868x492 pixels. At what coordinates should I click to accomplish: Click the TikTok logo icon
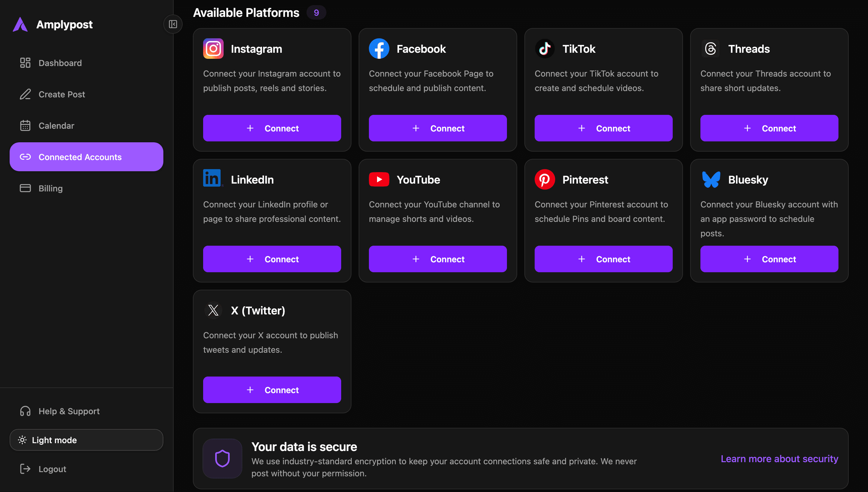(x=545, y=49)
